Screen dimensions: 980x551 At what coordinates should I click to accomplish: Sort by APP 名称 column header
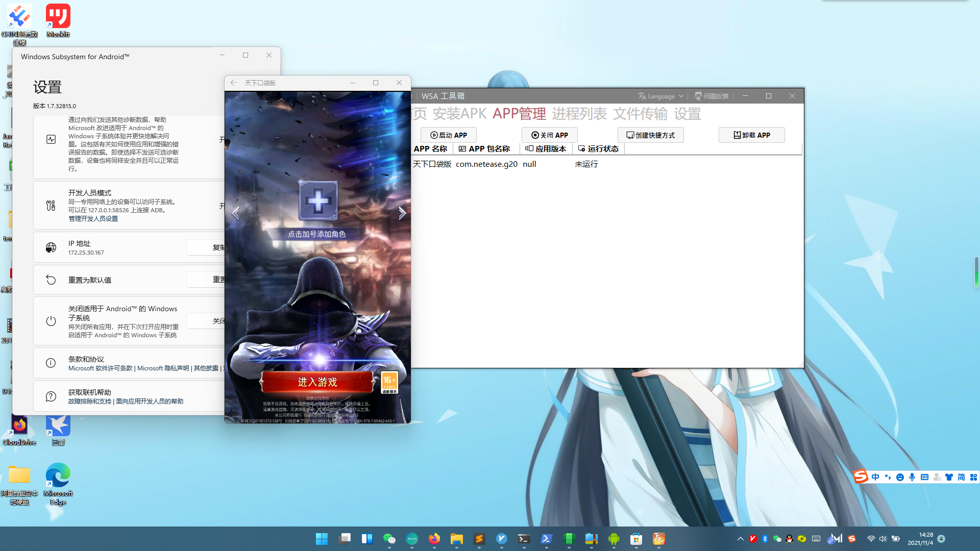click(x=430, y=149)
